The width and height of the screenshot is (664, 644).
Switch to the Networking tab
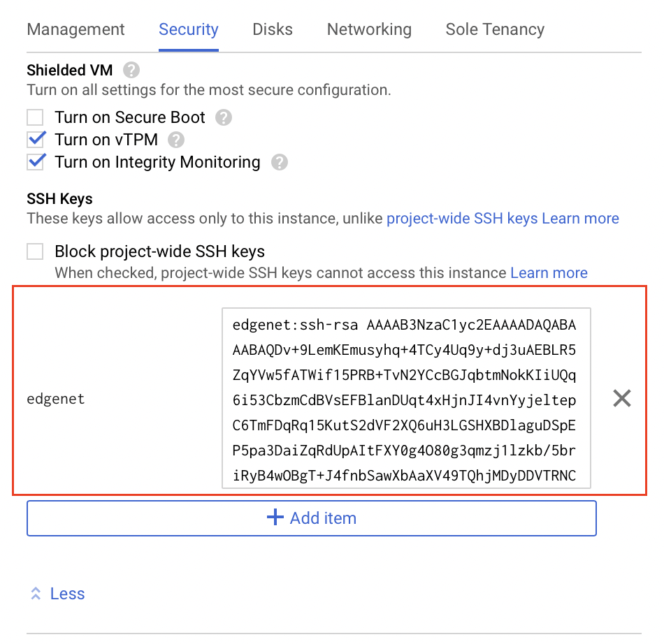point(368,29)
